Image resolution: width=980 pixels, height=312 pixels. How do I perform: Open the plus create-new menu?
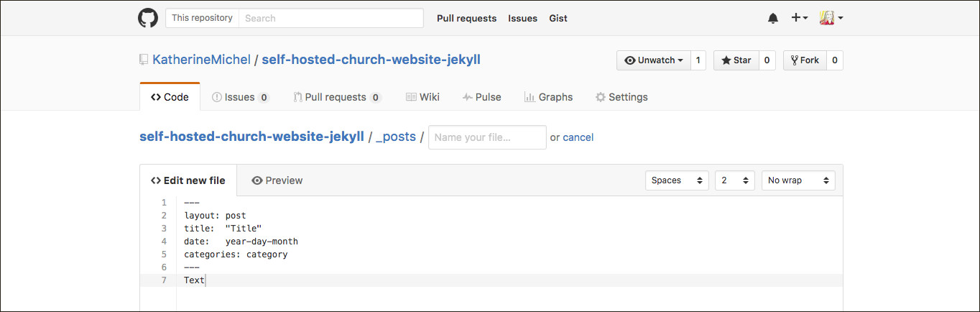click(x=800, y=18)
